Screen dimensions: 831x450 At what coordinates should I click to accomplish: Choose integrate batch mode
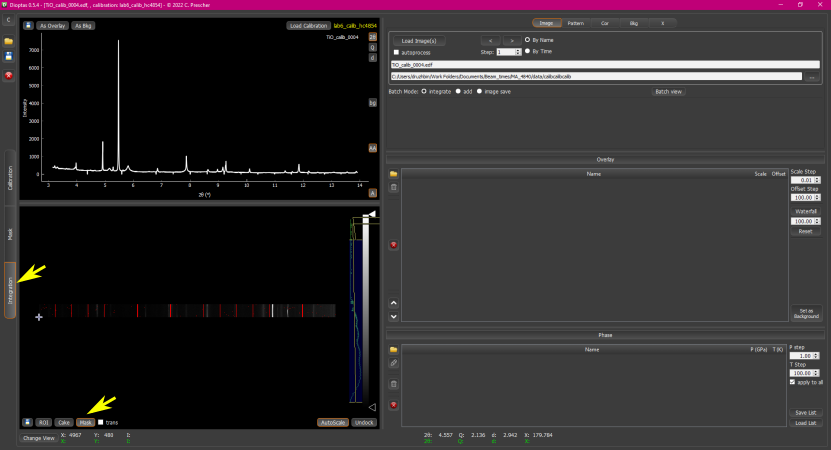[424, 91]
